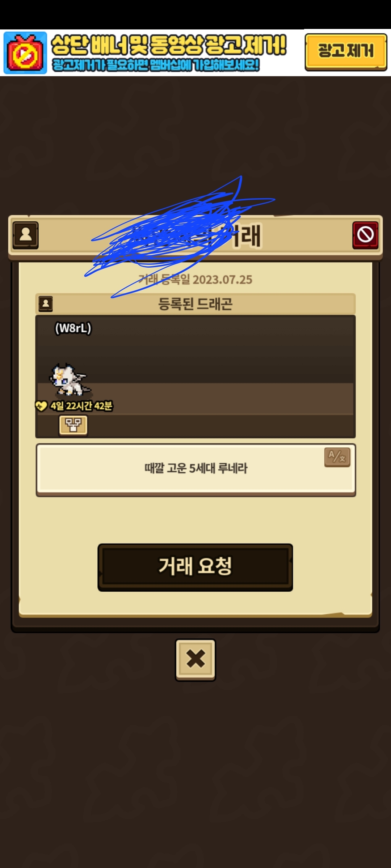The height and width of the screenshot is (868, 391).
Task: Tap the 4일 22시간 42분 remaining time text
Action: 81,406
